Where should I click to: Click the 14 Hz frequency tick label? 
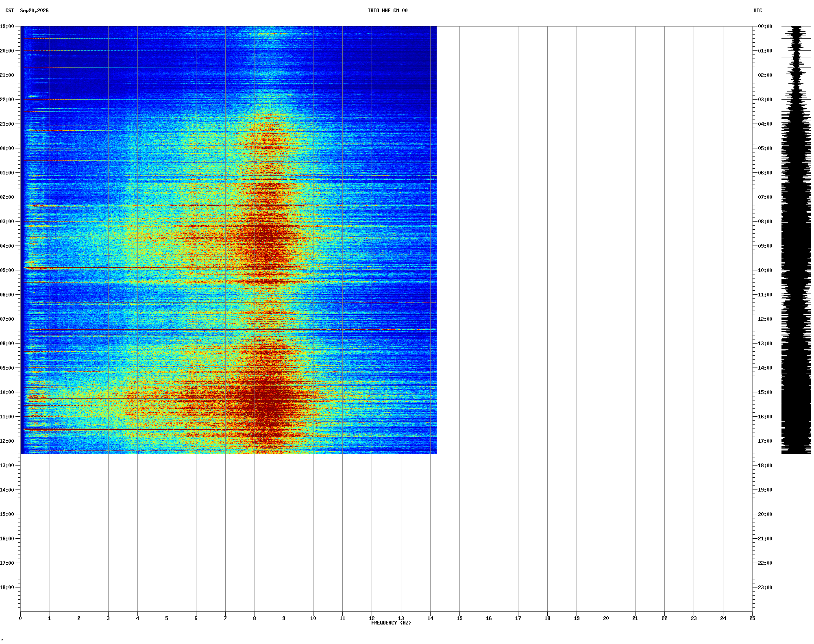[430, 618]
